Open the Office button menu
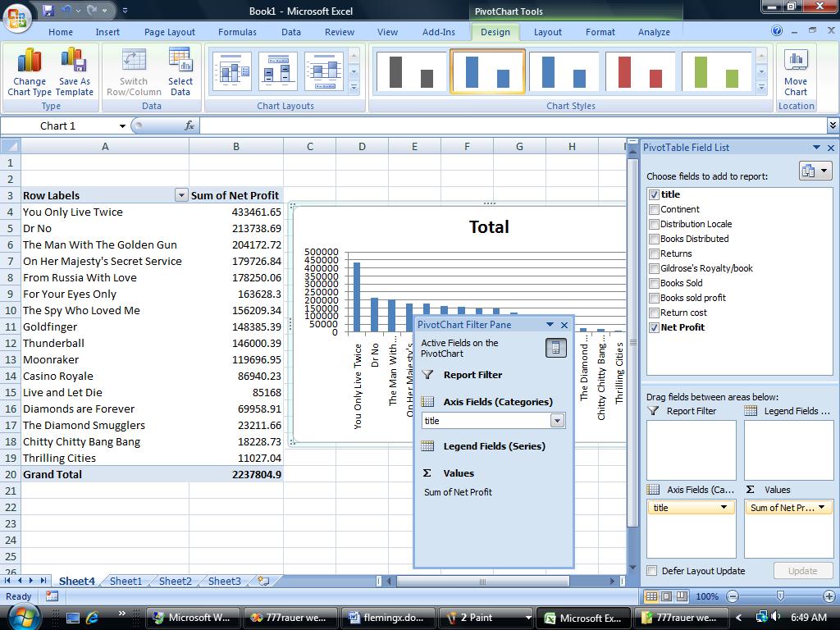Screen dimensions: 840x630 [x=17, y=16]
